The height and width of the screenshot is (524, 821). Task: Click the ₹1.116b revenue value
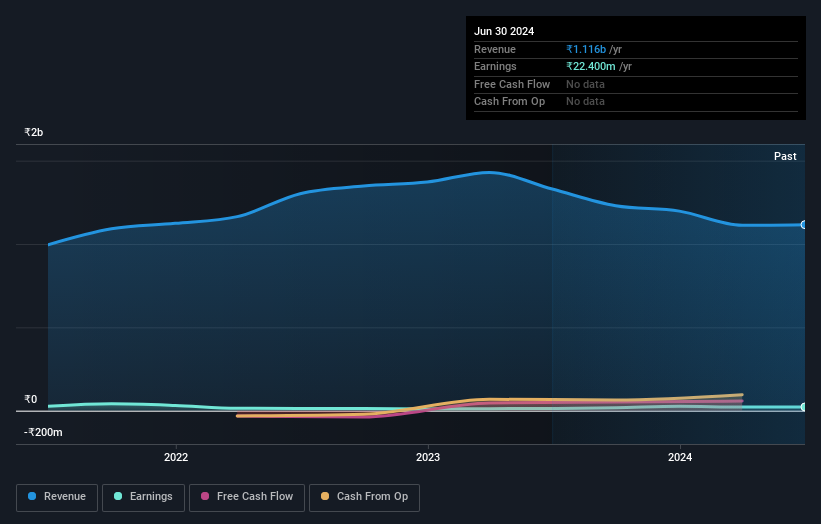point(586,49)
